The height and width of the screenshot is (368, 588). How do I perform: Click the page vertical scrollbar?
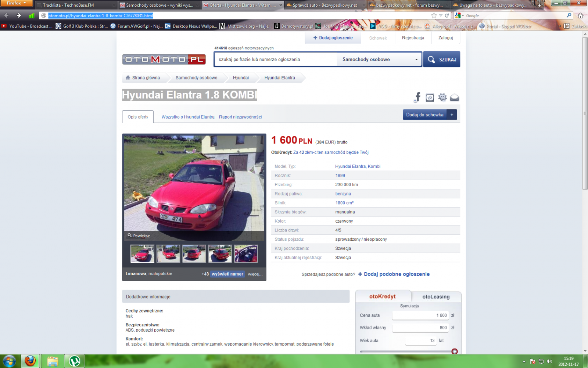(x=585, y=113)
